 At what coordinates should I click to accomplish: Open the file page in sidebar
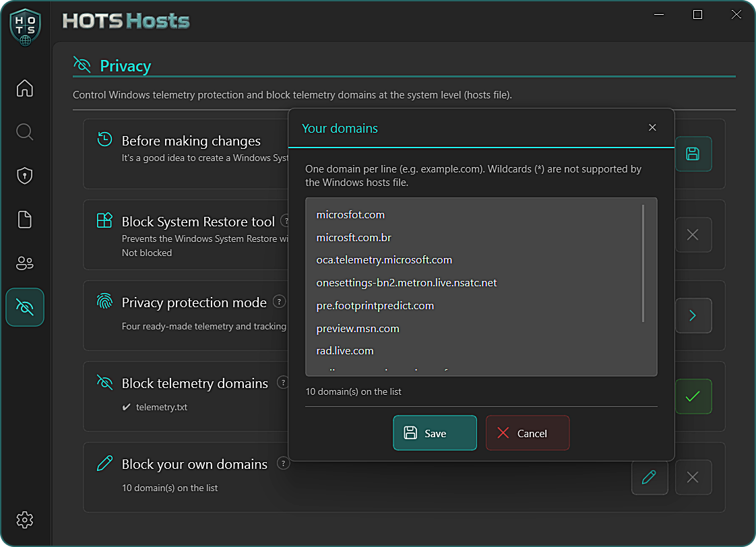24,220
